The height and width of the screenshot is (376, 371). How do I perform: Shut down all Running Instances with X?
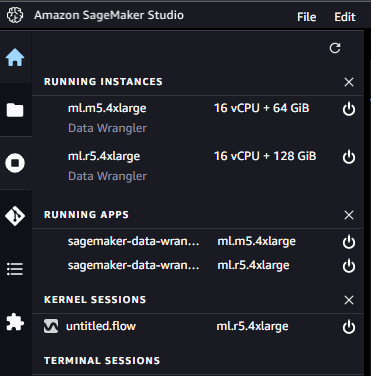(x=349, y=82)
